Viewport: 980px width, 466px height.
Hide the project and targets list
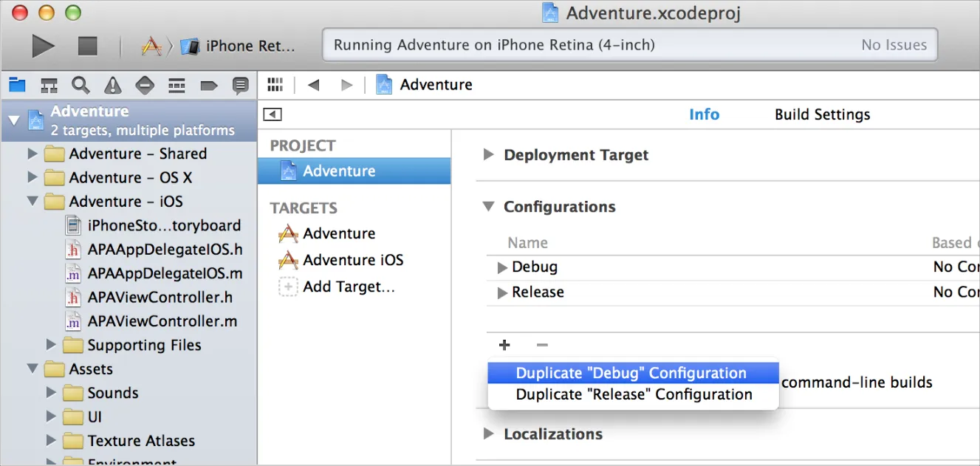pyautogui.click(x=273, y=114)
